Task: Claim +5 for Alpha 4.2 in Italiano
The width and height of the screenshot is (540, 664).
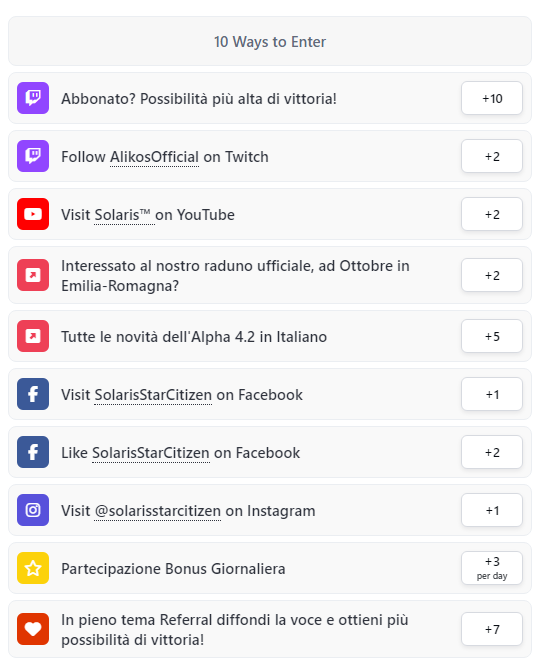Action: [x=492, y=336]
